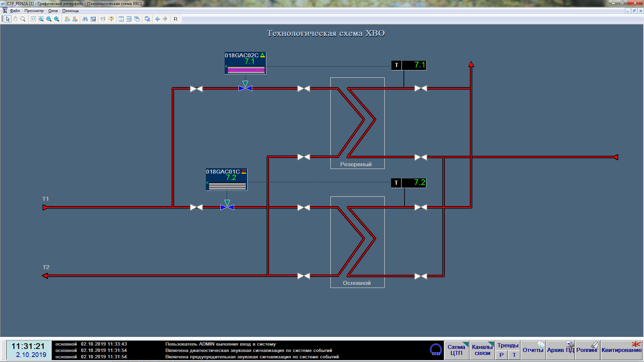The width and height of the screenshot is (644, 362).
Task: Click the valve left of 018GAC02C control valve
Action: (x=196, y=89)
